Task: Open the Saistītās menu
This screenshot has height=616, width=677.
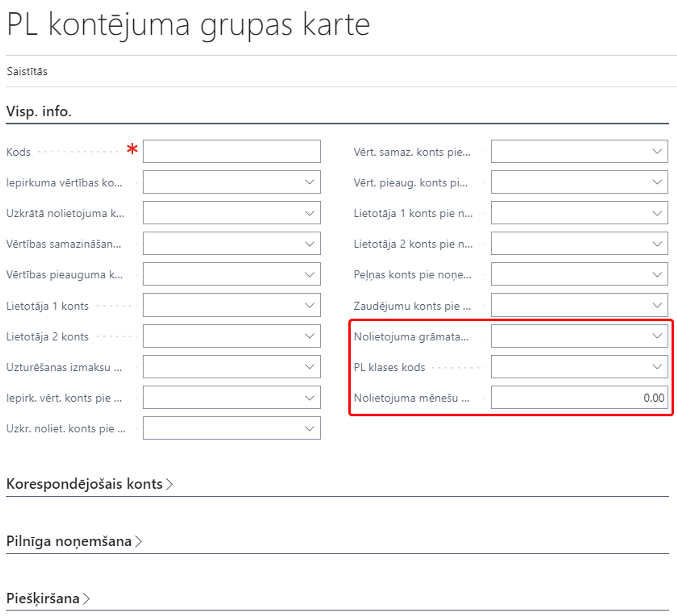Action: (27, 71)
